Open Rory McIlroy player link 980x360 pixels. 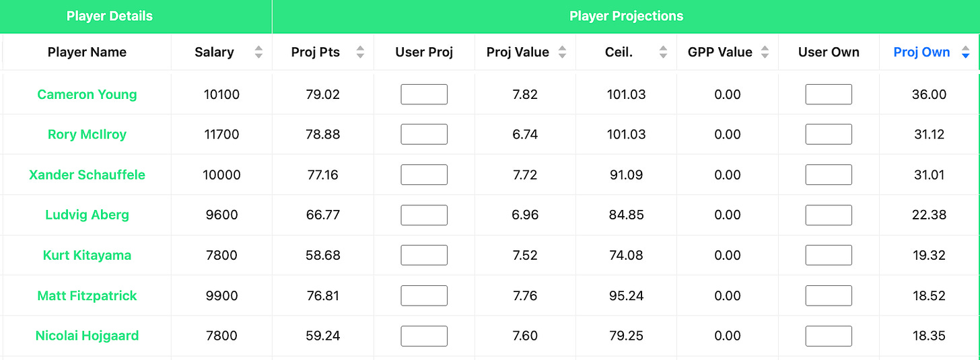87,135
